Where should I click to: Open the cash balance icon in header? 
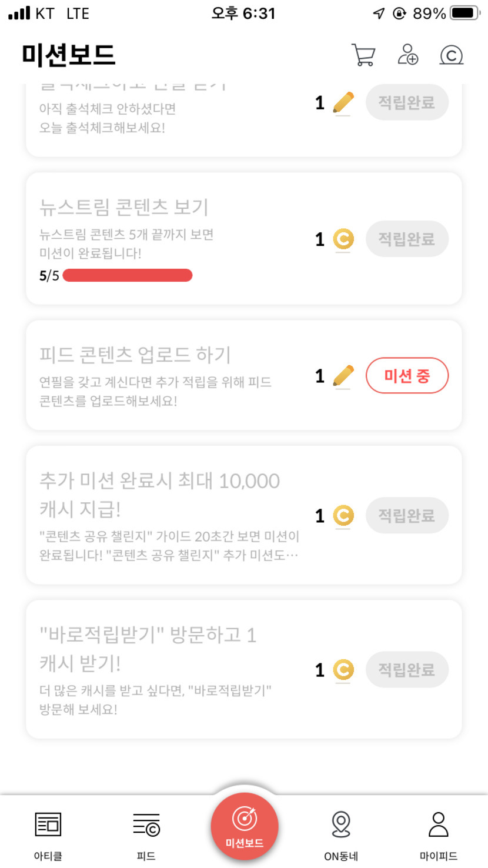[x=451, y=55]
